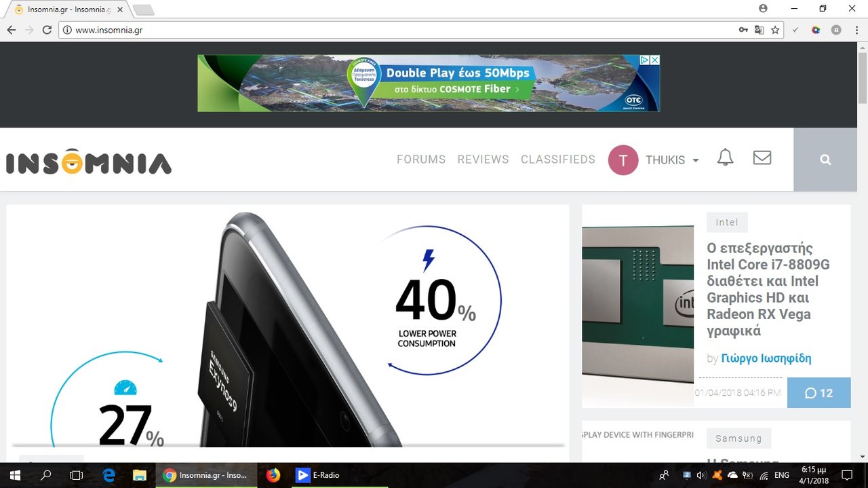Bookmark this page with the star
Viewport: 868px width, 488px height.
[x=775, y=30]
